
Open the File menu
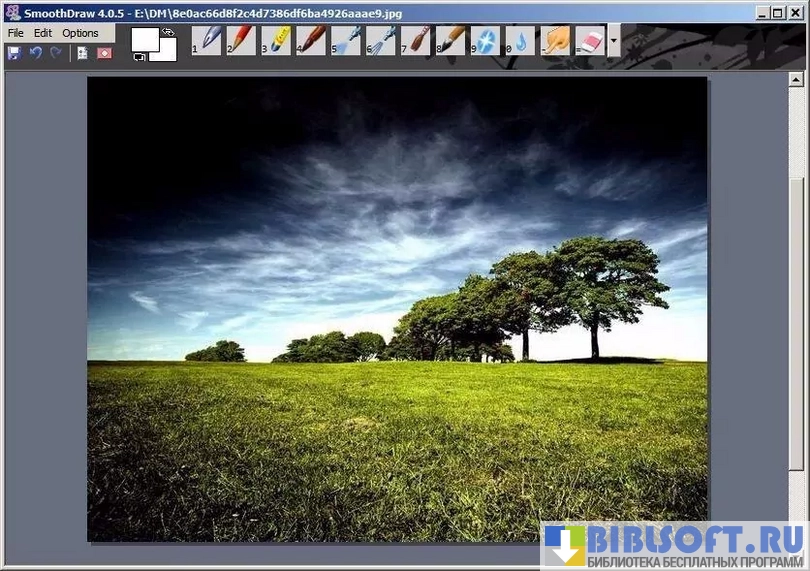pyautogui.click(x=15, y=33)
